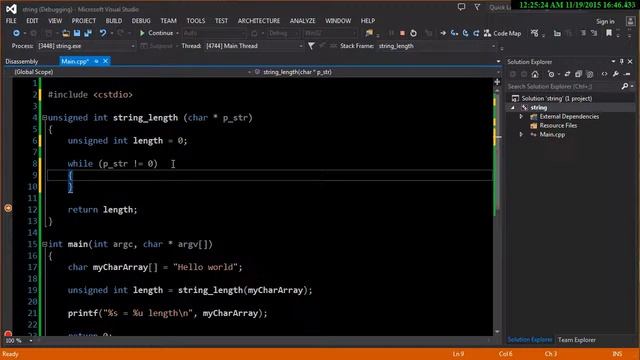Open the ARCHITECTURE menu
Screen dimensions: 640x360
(x=259, y=21)
